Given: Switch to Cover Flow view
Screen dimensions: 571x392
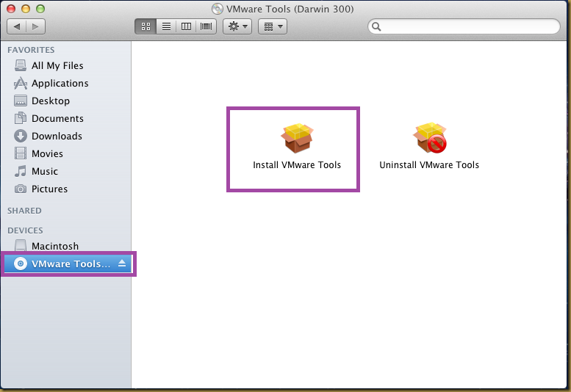Looking at the screenshot, I should click(206, 26).
